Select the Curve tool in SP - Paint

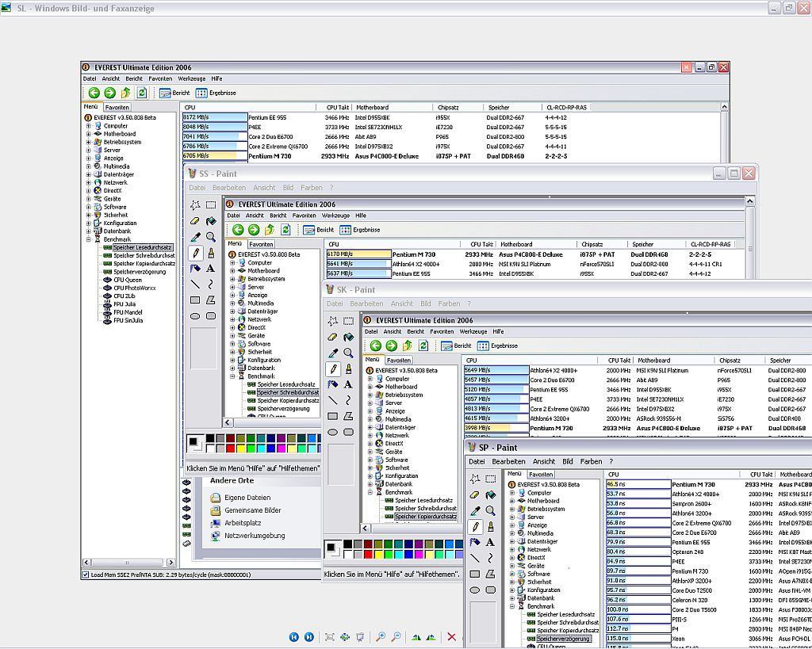(490, 558)
